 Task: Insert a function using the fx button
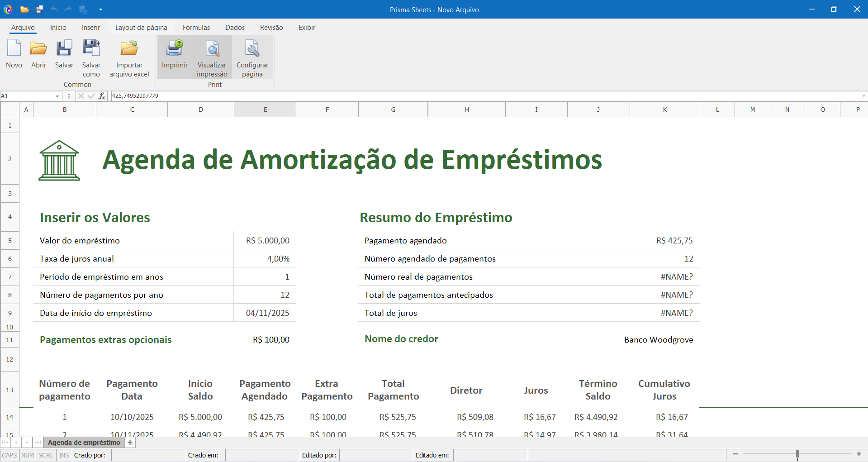click(x=102, y=96)
